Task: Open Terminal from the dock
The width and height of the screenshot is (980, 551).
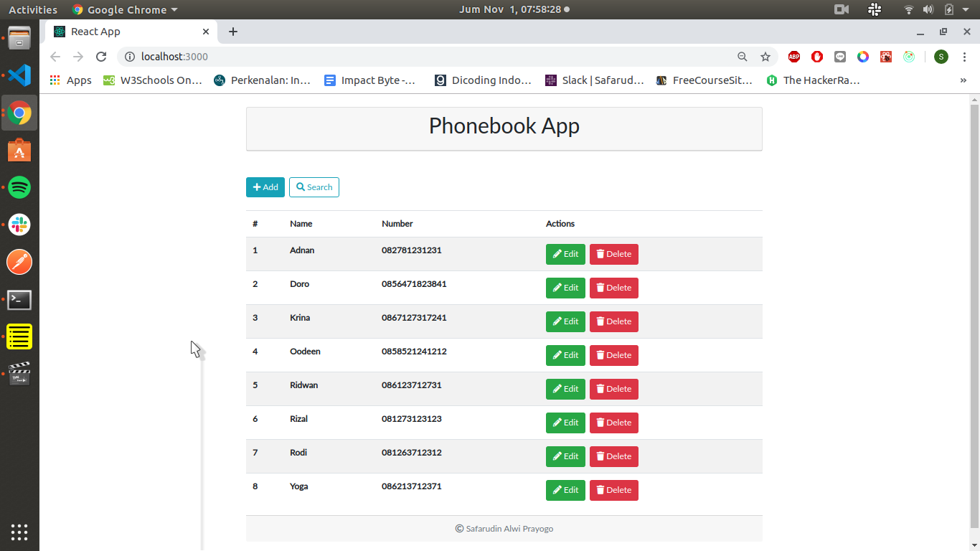Action: coord(19,299)
